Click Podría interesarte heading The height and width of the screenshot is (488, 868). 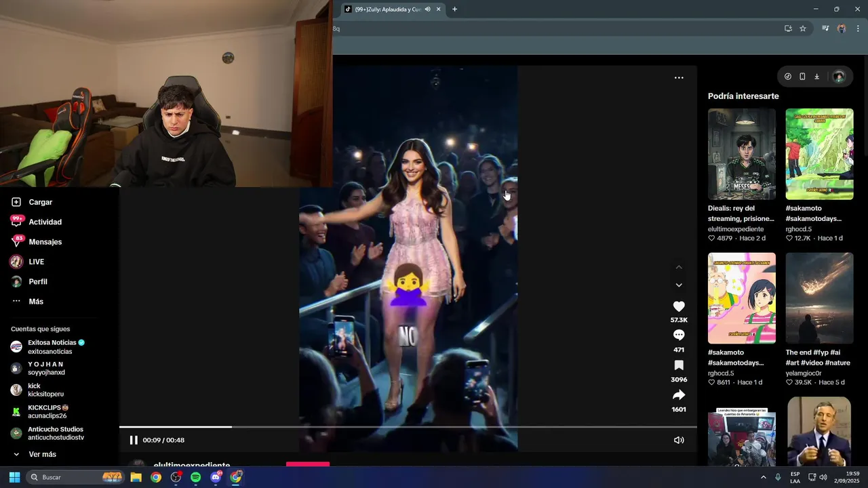pos(743,96)
